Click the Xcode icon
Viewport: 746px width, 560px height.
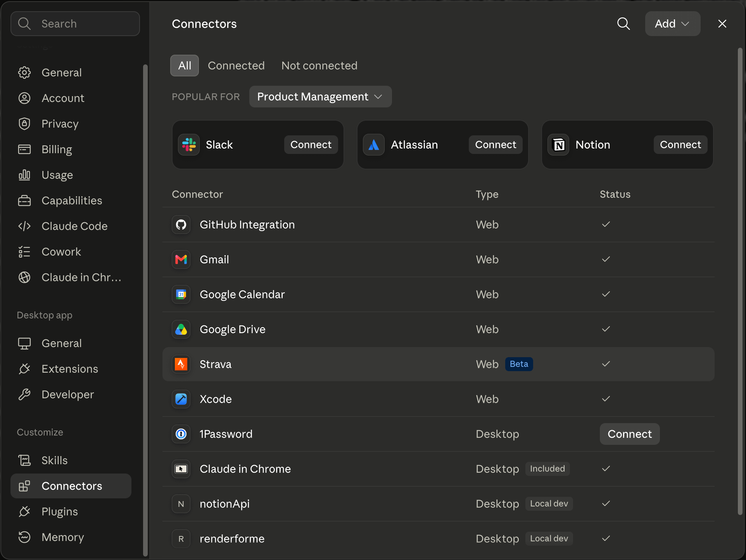[181, 399]
